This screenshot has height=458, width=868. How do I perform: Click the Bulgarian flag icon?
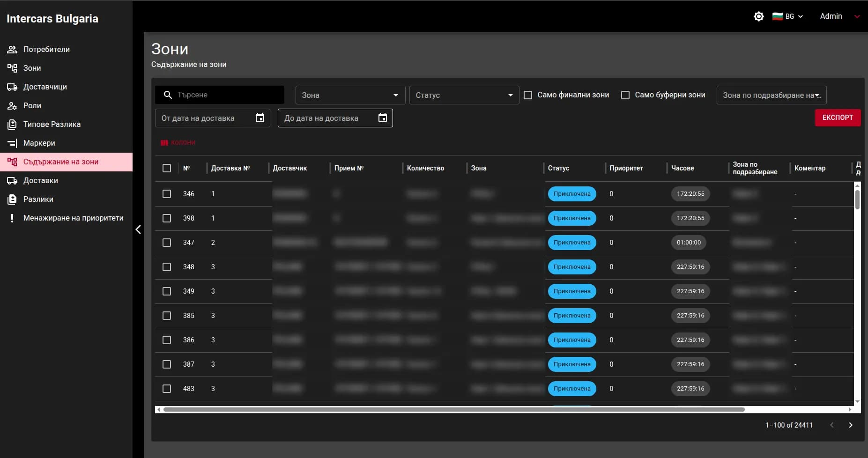[778, 16]
